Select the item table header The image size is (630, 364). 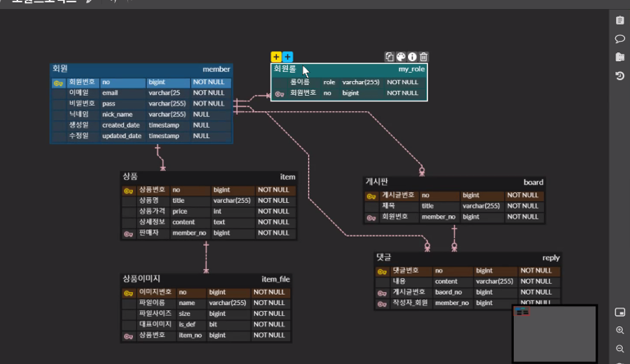coord(209,177)
